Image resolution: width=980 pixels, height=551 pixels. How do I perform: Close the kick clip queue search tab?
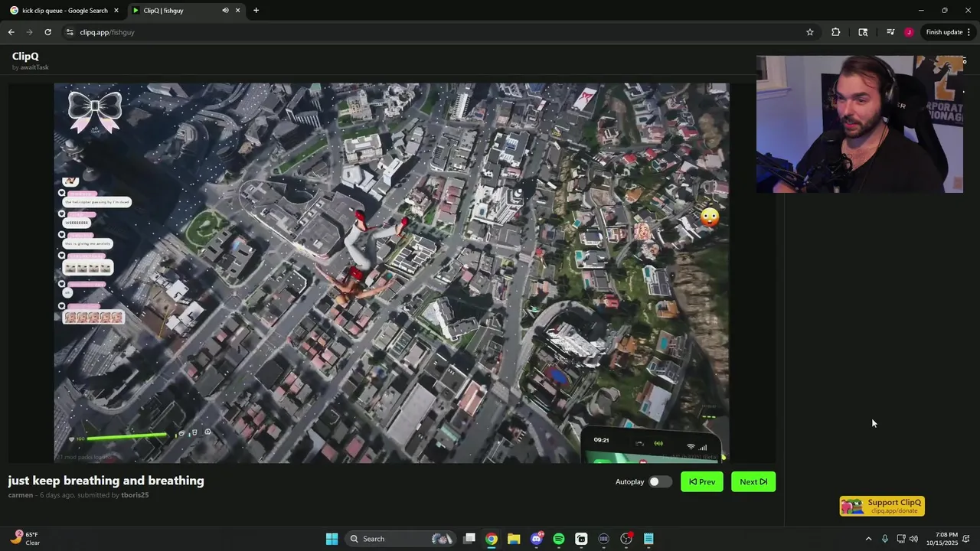(x=116, y=11)
